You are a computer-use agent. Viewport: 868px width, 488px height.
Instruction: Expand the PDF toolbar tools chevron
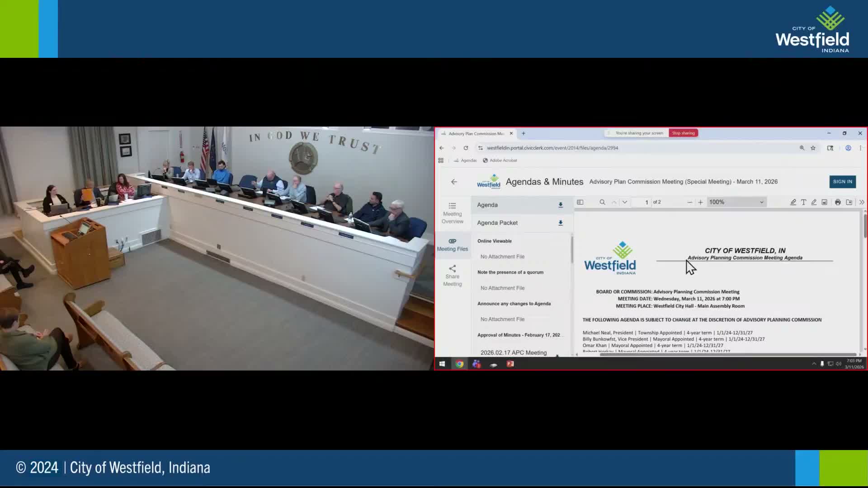point(862,202)
